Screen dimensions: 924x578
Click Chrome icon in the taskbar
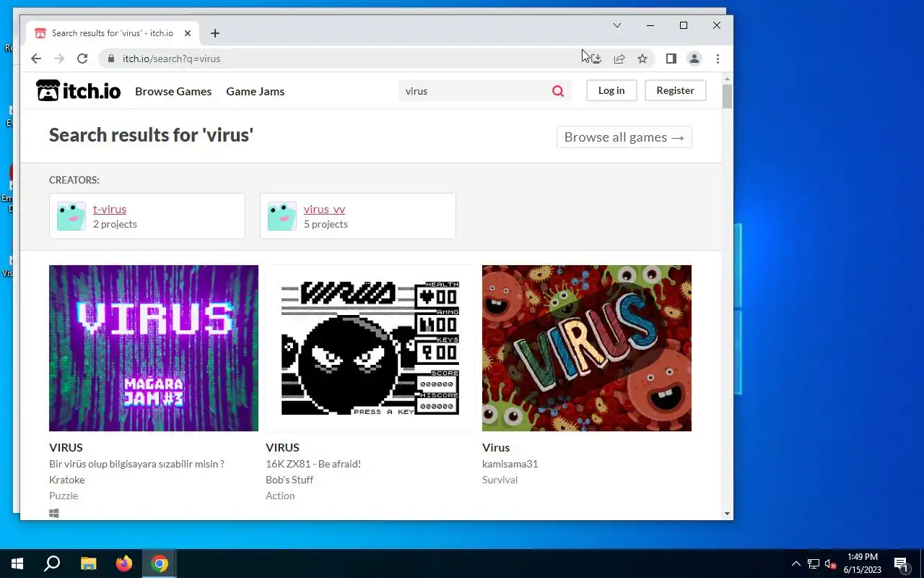(x=160, y=564)
